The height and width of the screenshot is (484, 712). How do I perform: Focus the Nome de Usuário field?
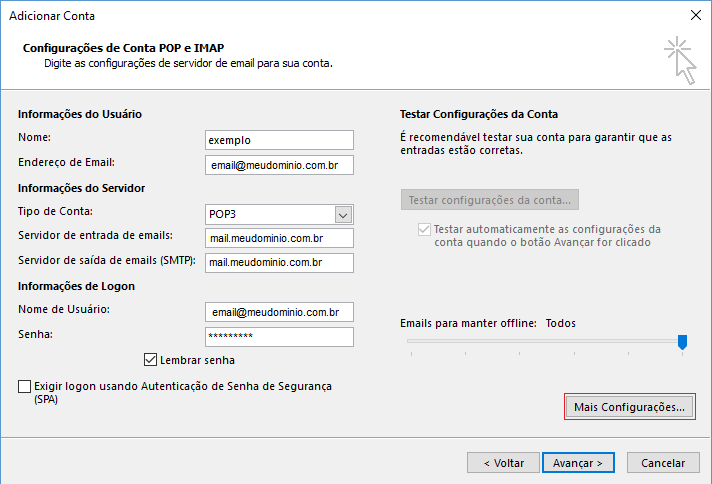pos(278,312)
